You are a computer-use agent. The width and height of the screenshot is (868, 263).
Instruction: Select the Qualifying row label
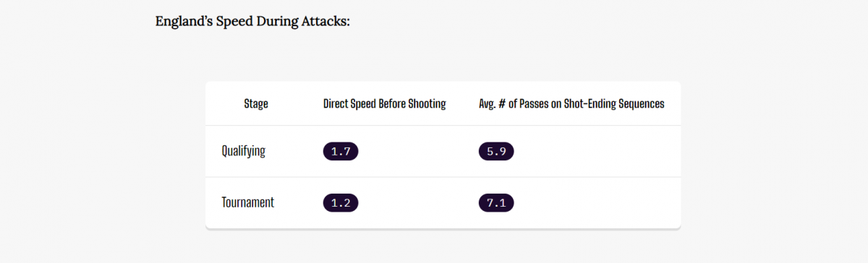point(243,152)
